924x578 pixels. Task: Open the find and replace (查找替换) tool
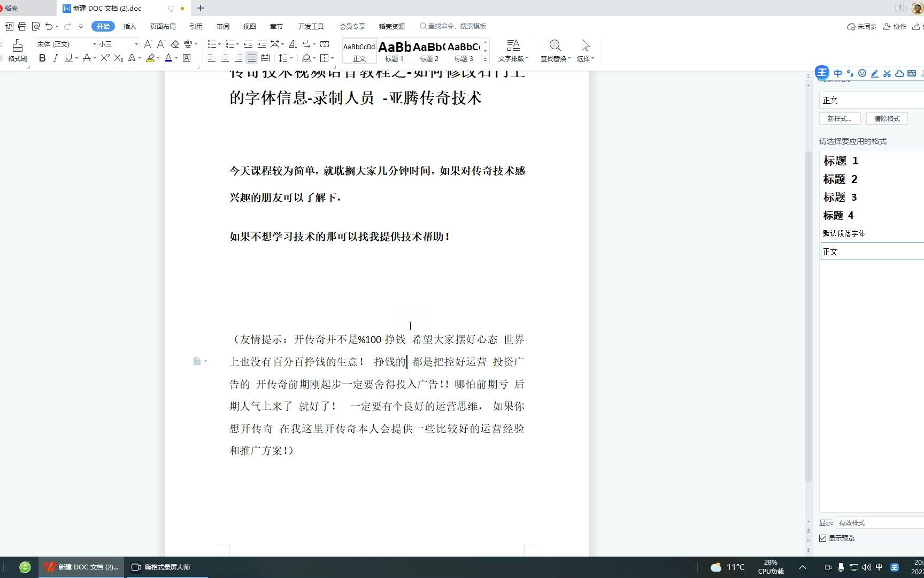[555, 51]
